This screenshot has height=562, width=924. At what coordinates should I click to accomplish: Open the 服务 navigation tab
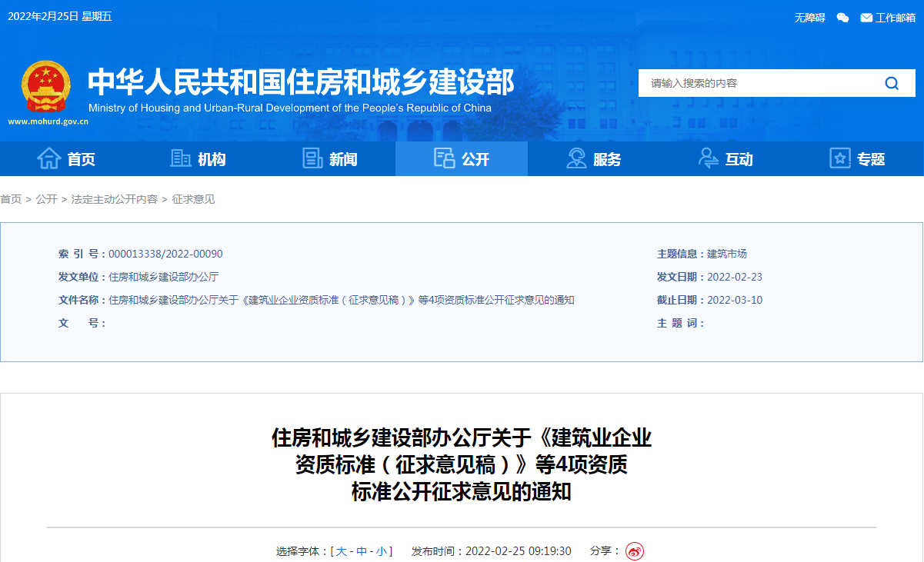coord(593,159)
